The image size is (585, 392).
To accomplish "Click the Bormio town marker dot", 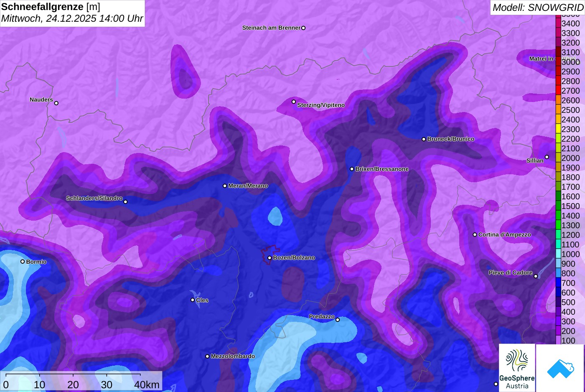I will [23, 262].
